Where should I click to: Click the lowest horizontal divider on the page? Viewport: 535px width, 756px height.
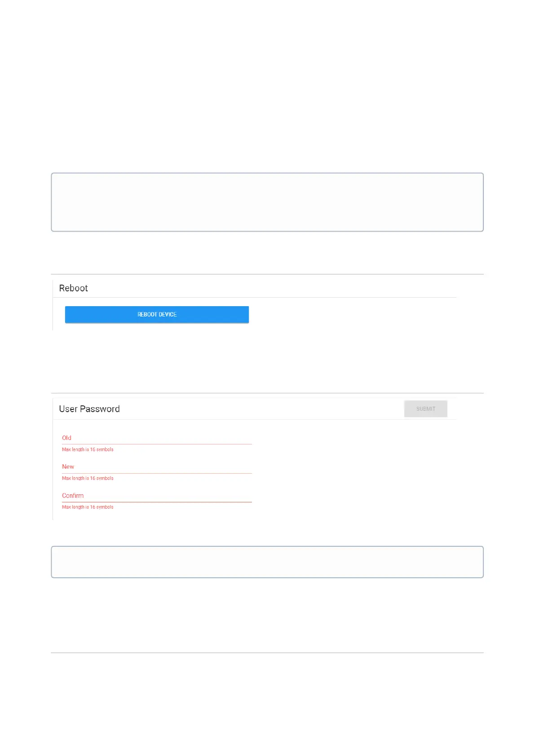pyautogui.click(x=267, y=652)
